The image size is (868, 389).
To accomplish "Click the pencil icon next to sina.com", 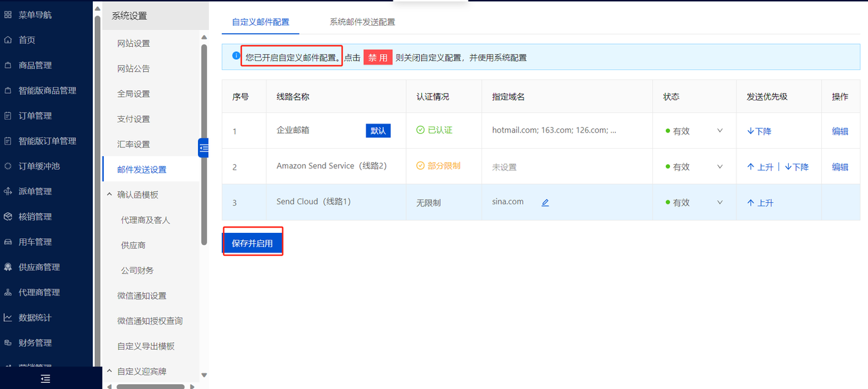I will coord(545,202).
